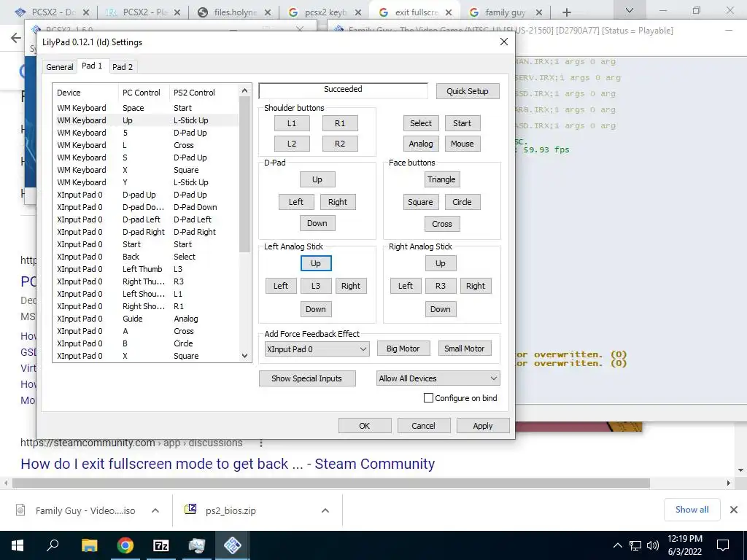Open the Windows Start menu

18,545
